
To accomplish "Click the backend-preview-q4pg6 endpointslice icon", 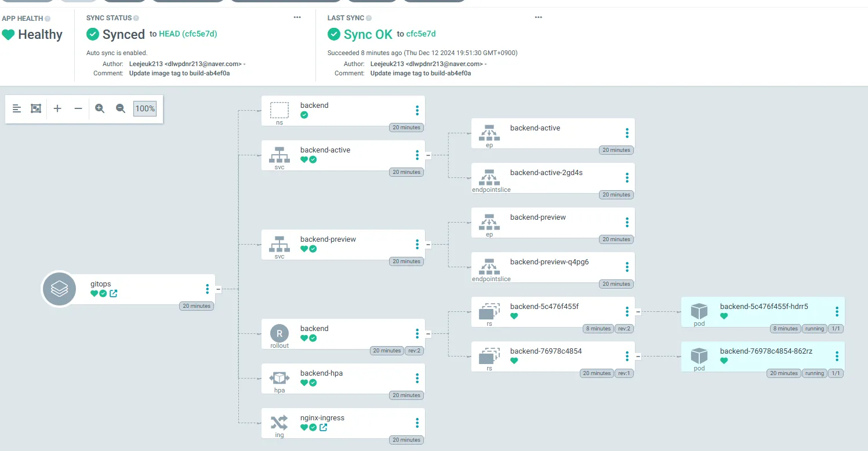I will pyautogui.click(x=489, y=266).
